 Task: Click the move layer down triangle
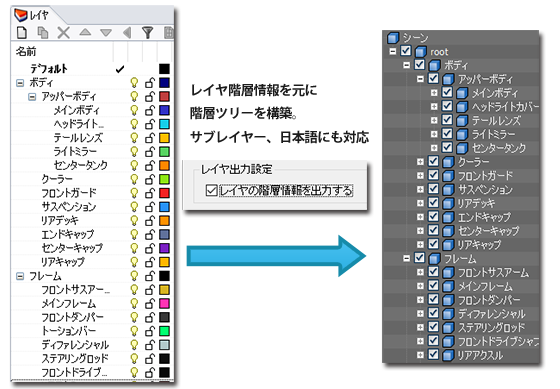(x=106, y=33)
